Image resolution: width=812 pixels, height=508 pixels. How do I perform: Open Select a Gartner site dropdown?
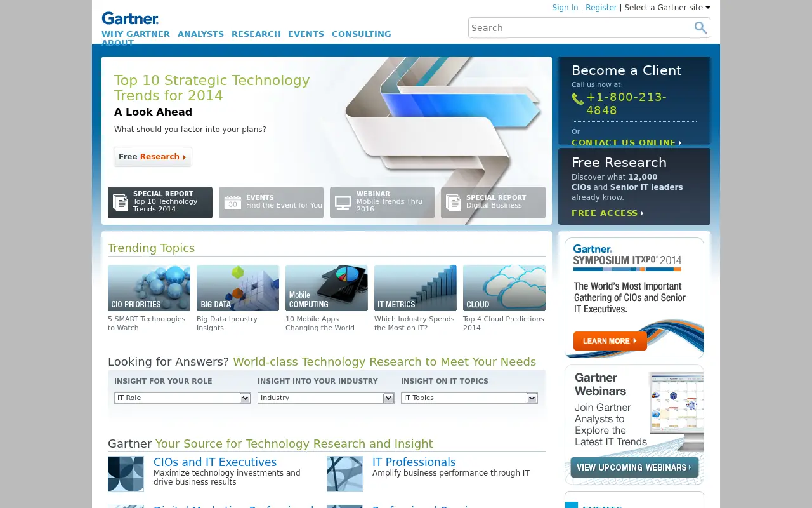[667, 8]
